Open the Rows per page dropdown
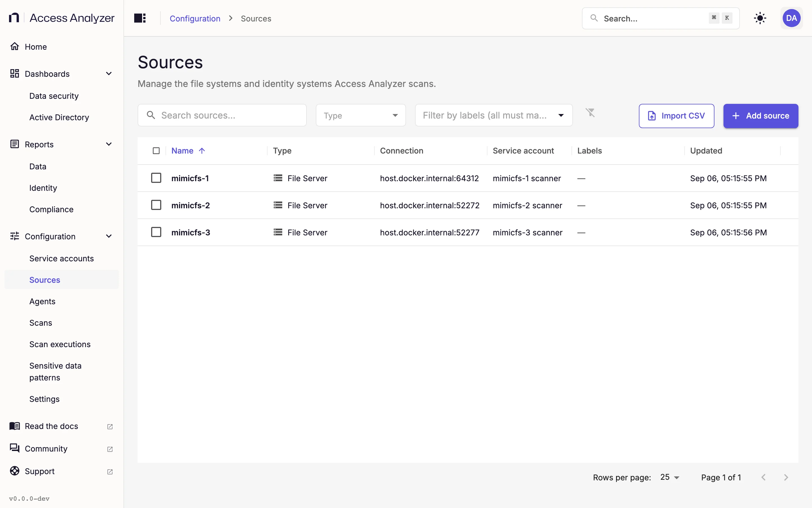 coord(670,478)
